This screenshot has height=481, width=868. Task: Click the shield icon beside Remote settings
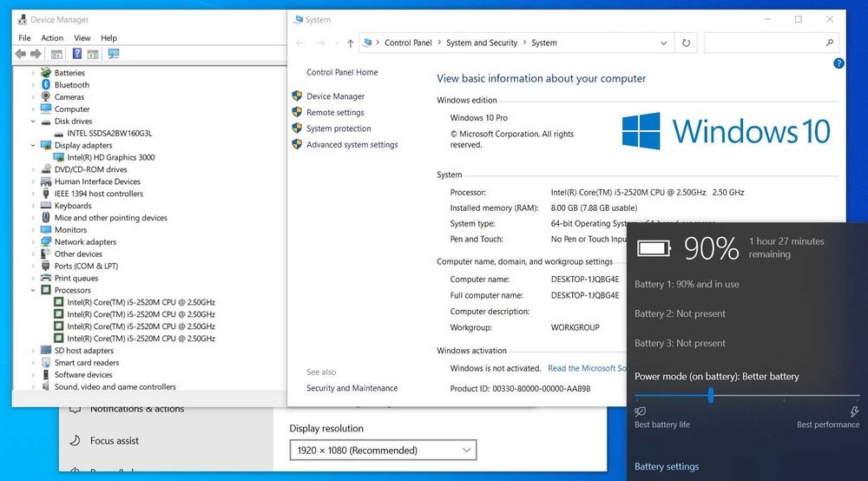[297, 112]
